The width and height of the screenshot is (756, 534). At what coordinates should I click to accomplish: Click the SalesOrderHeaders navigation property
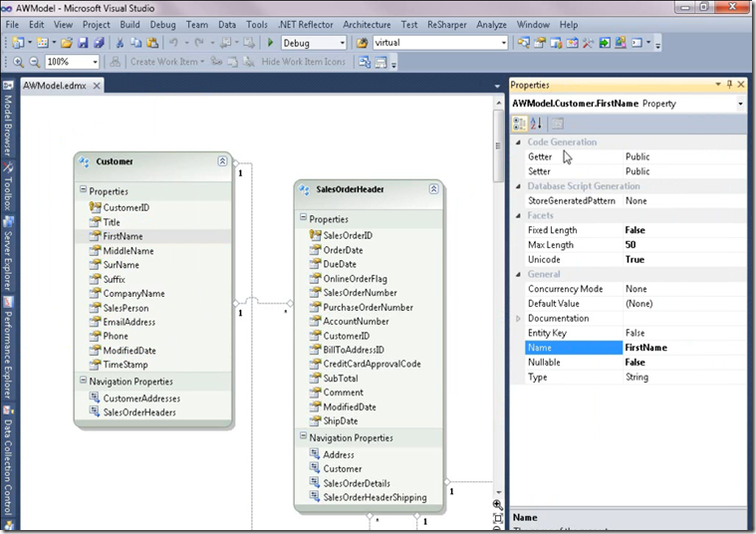pos(139,412)
